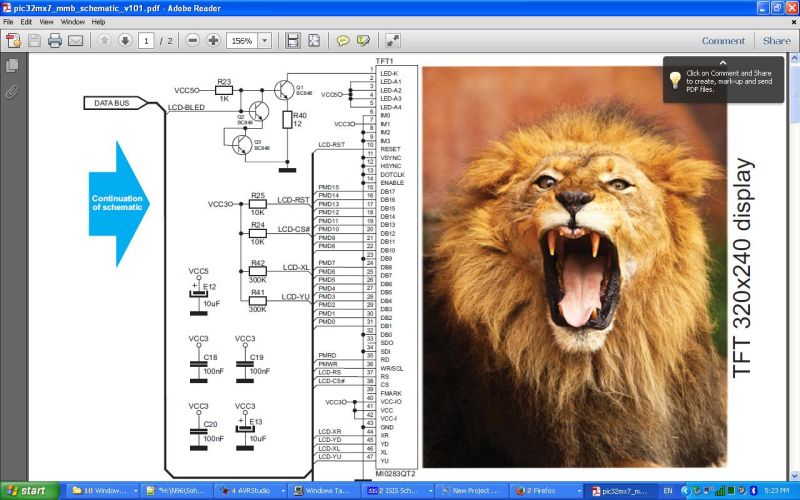
Task: Print the document using the printer icon
Action: tap(55, 40)
